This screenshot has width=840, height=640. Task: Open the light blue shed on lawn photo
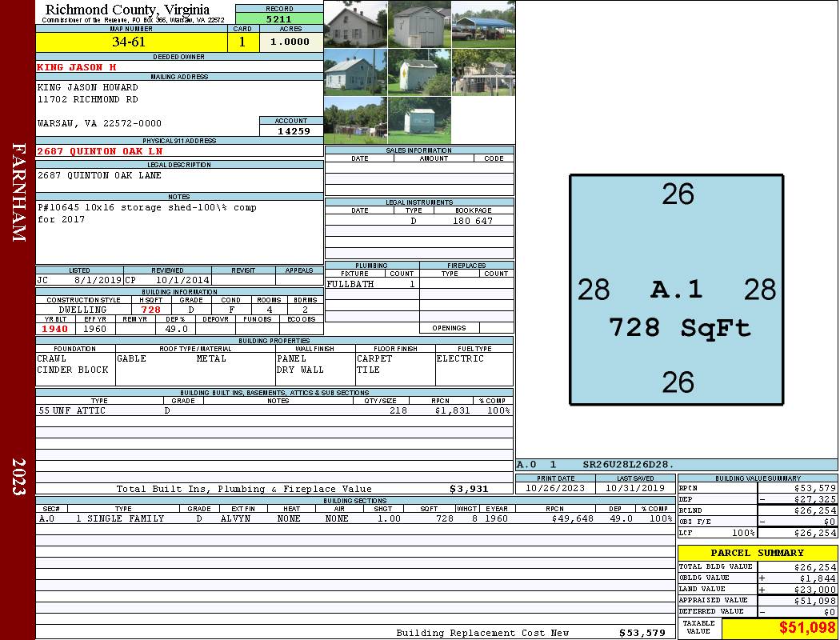click(419, 121)
